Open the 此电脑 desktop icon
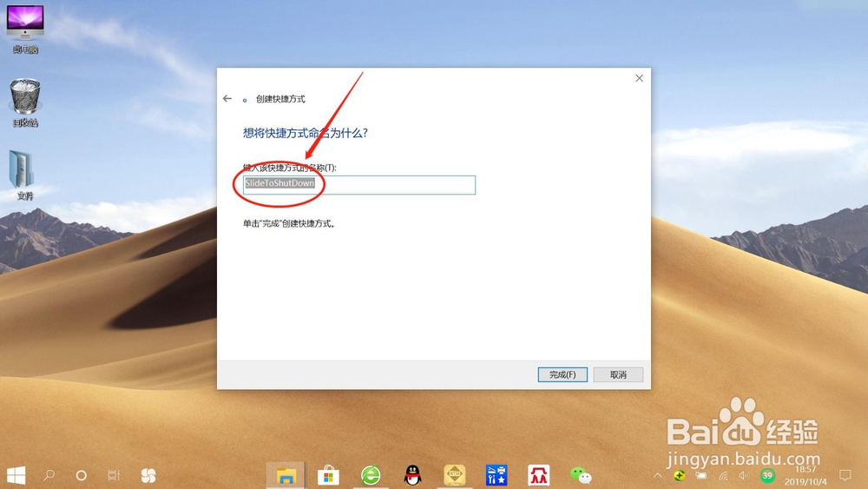 pyautogui.click(x=25, y=30)
